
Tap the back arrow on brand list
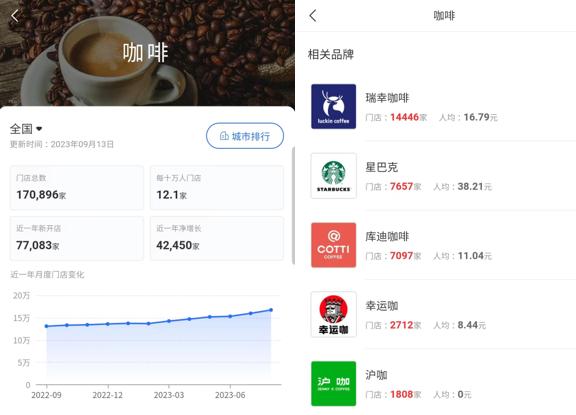tap(313, 16)
